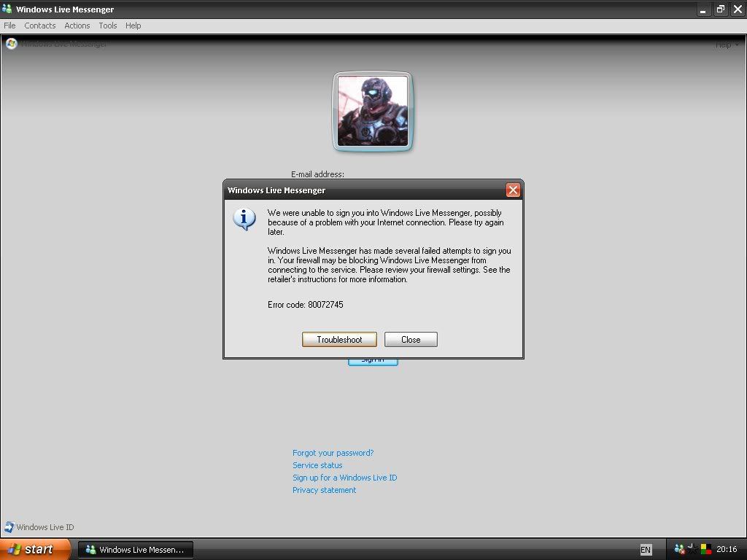Click the 20:16 system clock
The width and height of the screenshot is (747, 560).
tap(727, 549)
